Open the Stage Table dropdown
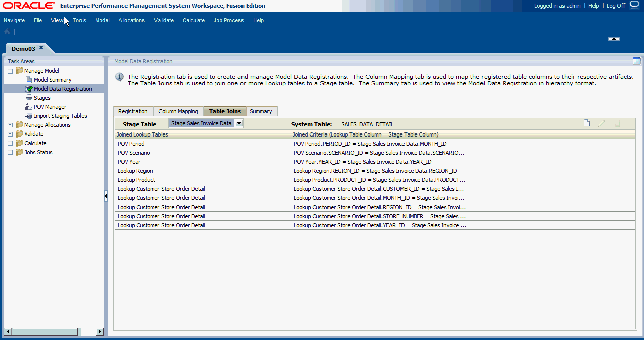Image resolution: width=644 pixels, height=340 pixels. (239, 123)
